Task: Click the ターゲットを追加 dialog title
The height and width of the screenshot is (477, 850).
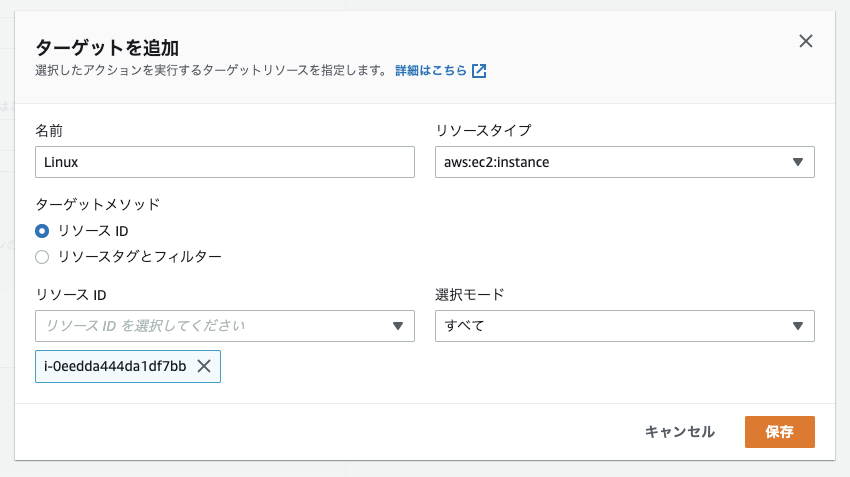Action: pos(107,48)
